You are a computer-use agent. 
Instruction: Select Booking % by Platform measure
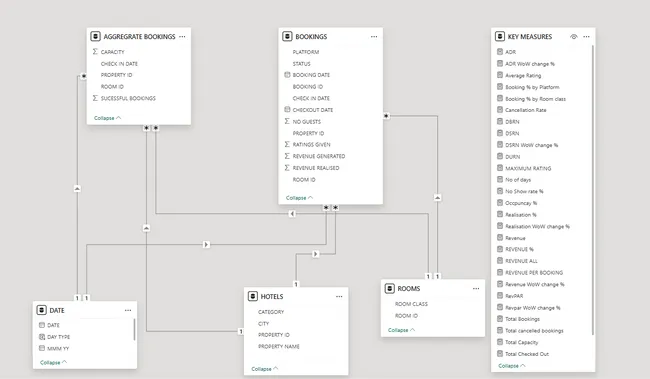click(x=528, y=87)
